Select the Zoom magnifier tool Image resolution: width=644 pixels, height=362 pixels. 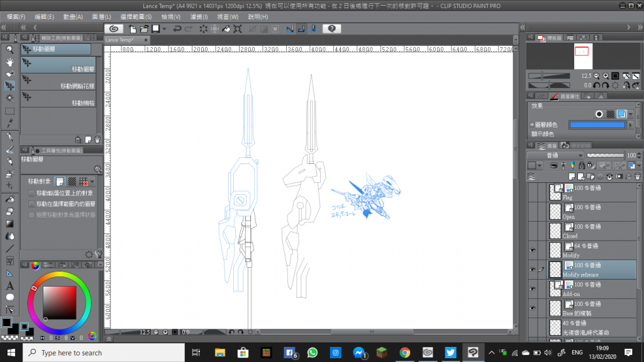[10, 49]
